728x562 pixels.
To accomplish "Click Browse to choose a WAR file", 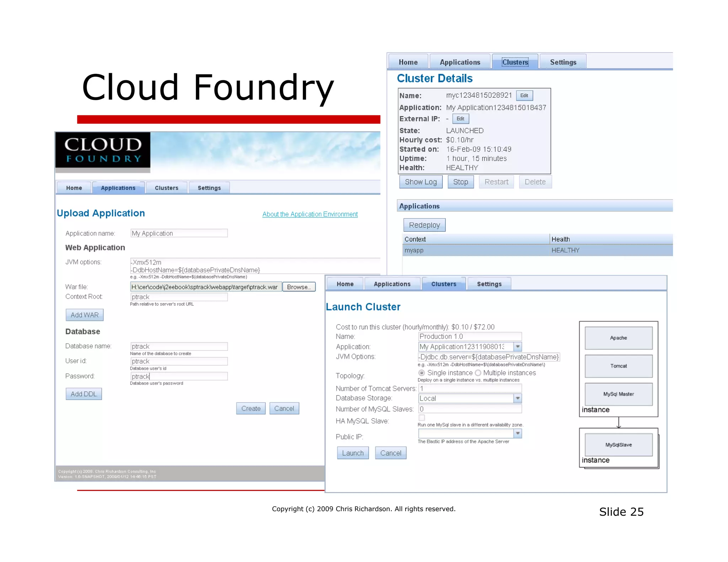I will pos(299,287).
